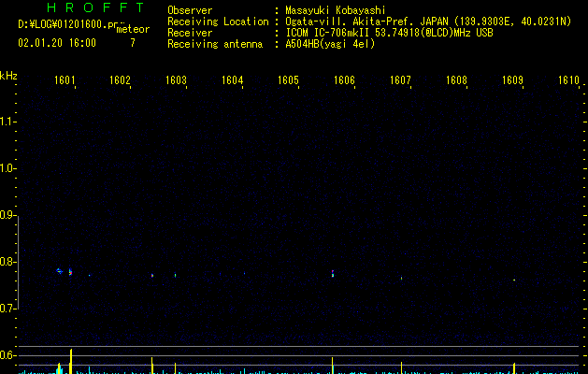Click the antenna value A504HB(yagi 4el)
Screen dimensions: 588x374
[x=330, y=44]
